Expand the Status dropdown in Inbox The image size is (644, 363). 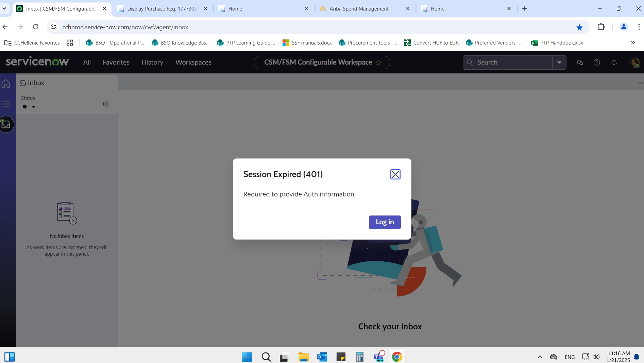coord(29,107)
